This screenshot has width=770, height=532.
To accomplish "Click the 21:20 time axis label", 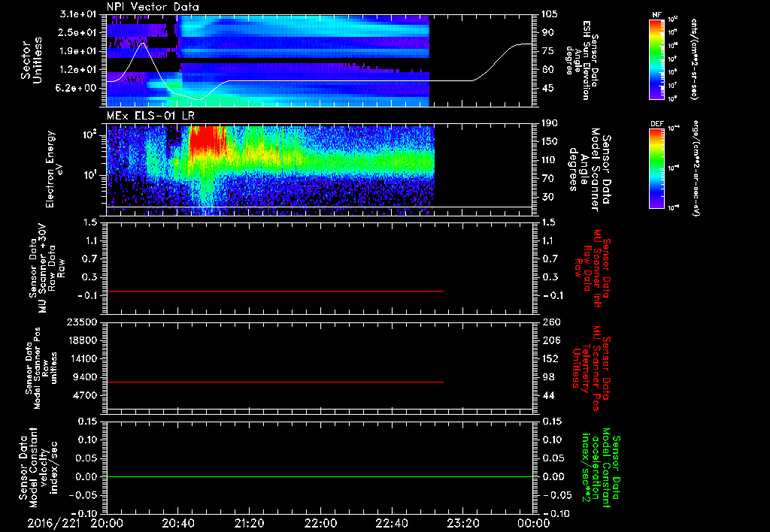I will point(249,523).
